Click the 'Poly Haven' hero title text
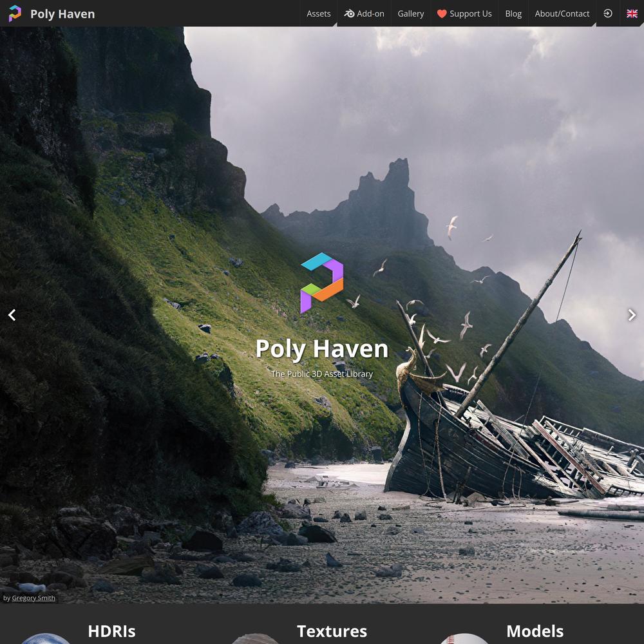Viewport: 644px width, 644px height. (x=322, y=349)
